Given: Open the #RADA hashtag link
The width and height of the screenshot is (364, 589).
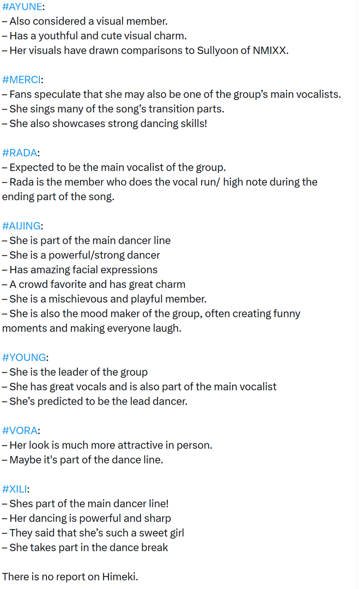Looking at the screenshot, I should (x=20, y=153).
